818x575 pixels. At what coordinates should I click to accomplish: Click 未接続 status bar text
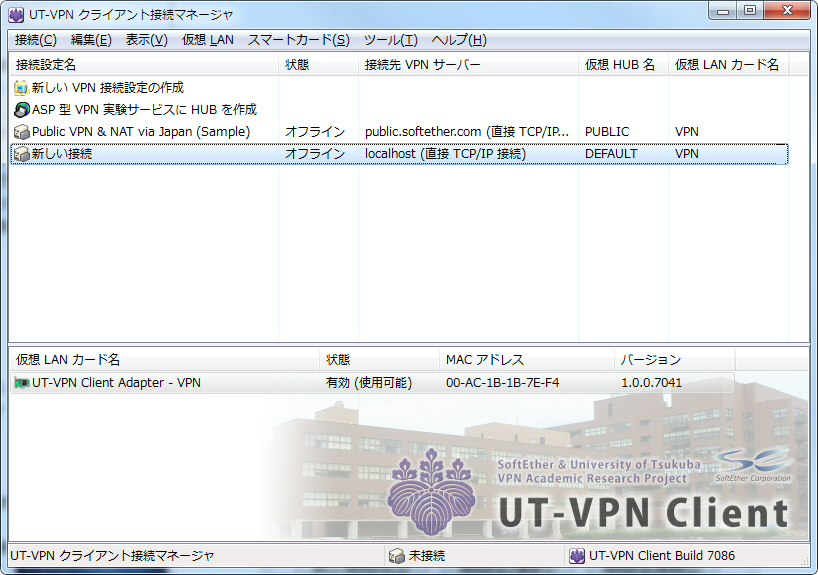tap(427, 556)
